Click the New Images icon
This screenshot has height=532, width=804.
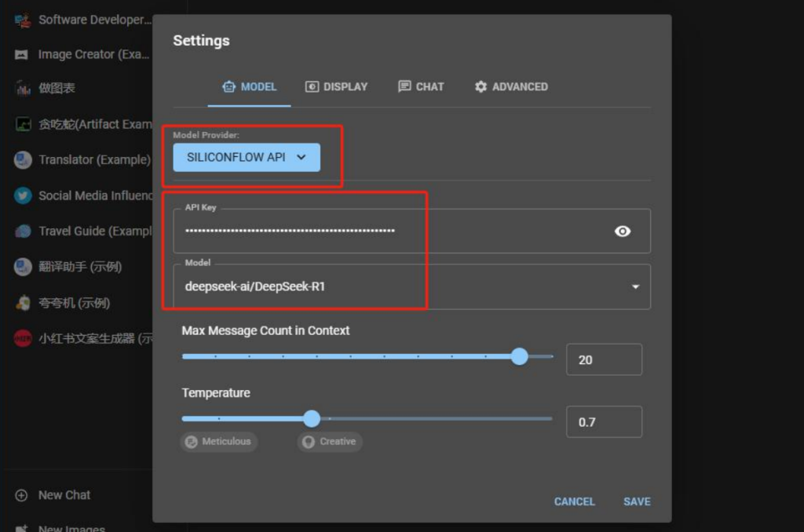[x=21, y=528]
